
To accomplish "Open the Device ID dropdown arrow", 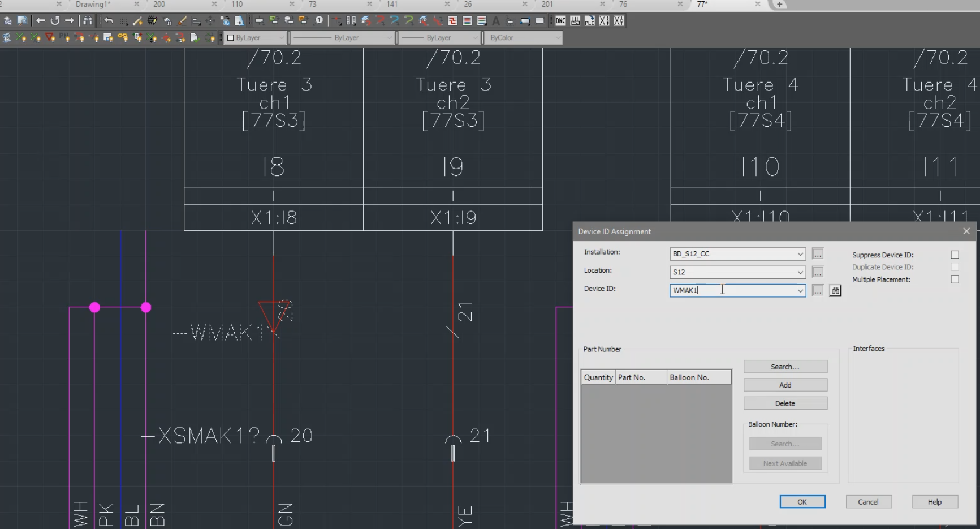I will tap(800, 290).
